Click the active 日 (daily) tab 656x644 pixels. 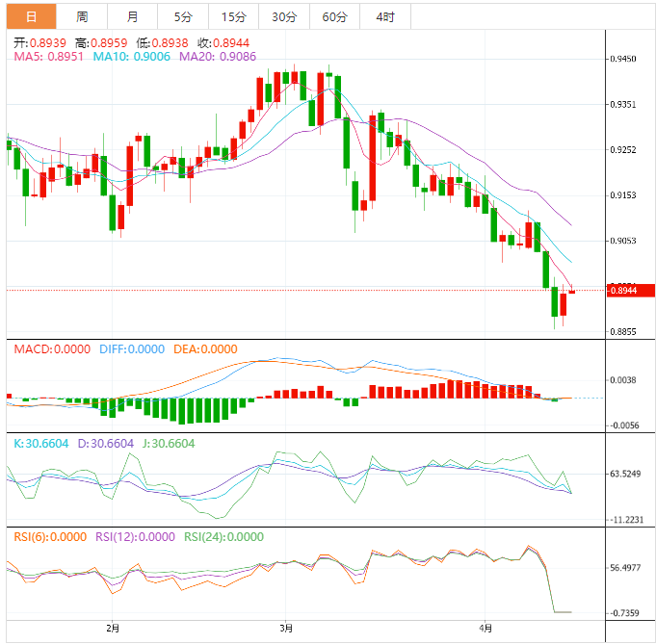31,16
